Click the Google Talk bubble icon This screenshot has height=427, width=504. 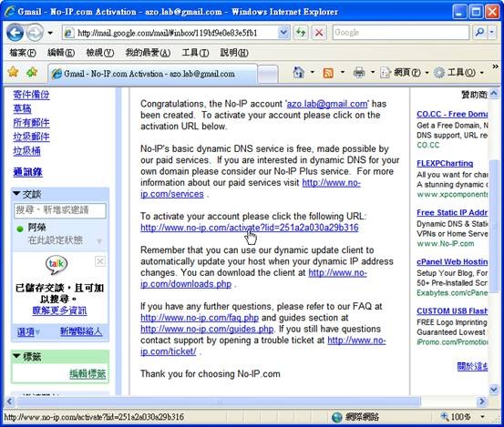click(x=57, y=265)
